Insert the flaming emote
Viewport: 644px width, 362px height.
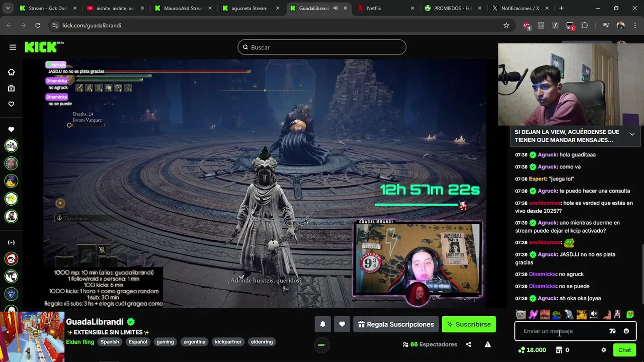tap(582, 315)
